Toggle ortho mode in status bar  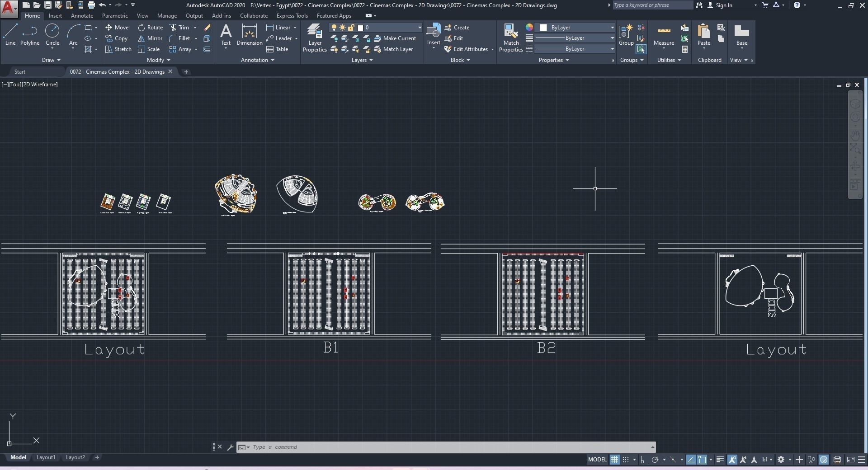tap(644, 460)
